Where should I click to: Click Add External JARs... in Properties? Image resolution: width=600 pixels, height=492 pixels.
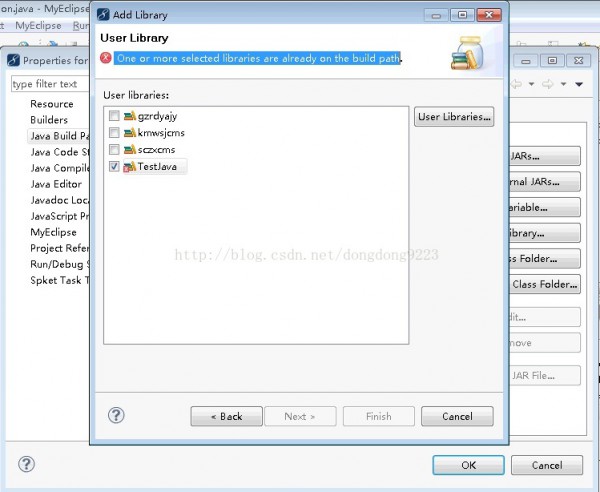545,182
